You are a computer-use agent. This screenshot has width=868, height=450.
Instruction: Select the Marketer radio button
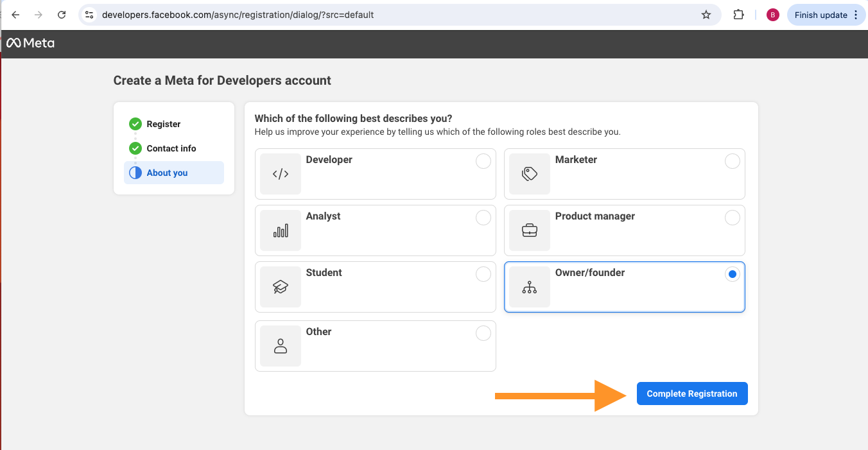732,162
